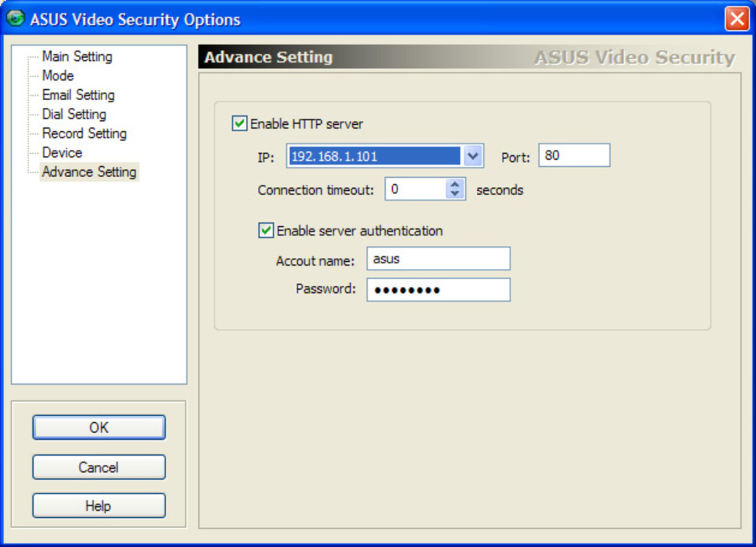Click the selected IP address 192.168.1.101
The width and height of the screenshot is (756, 547).
pos(375,156)
